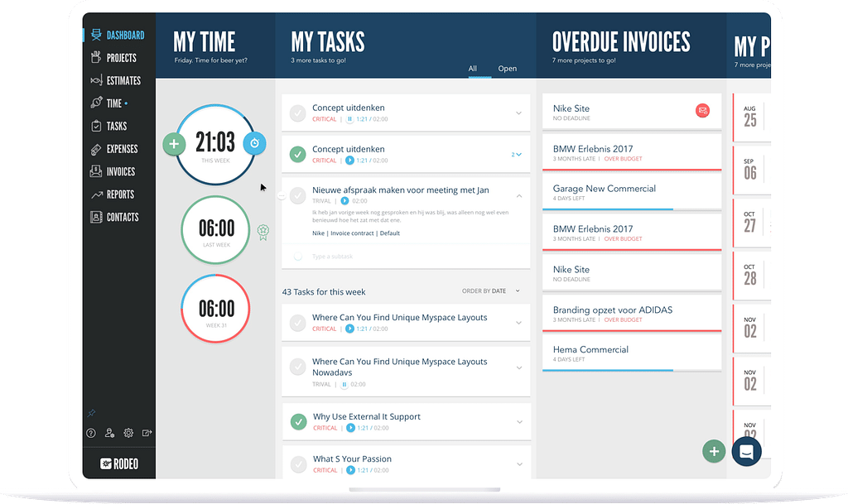Go to Invoices in the sidebar
848x504 pixels.
120,171
